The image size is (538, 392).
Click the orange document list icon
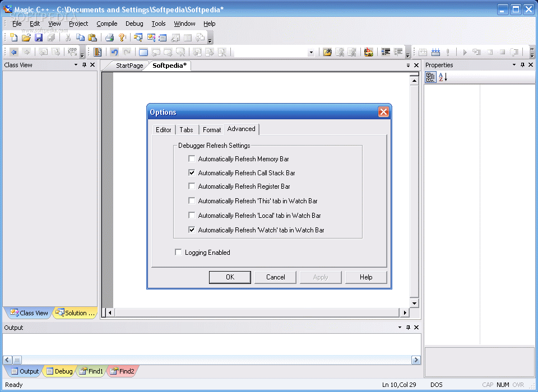coord(98,52)
